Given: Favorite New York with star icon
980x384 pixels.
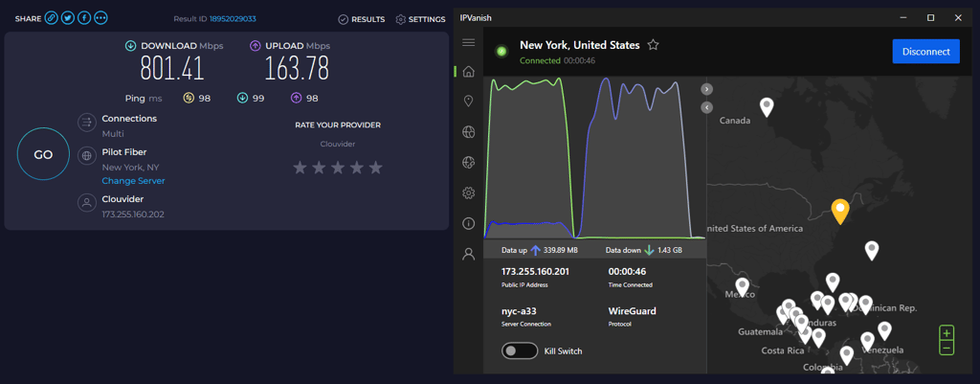Looking at the screenshot, I should click(x=653, y=45).
